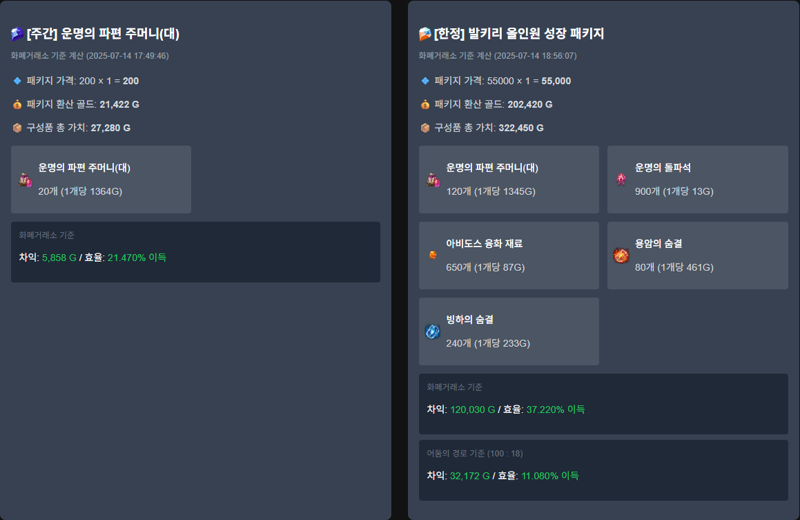Open the 운명의 돌파석 900개 item card
This screenshot has height=520, width=800.
697,180
